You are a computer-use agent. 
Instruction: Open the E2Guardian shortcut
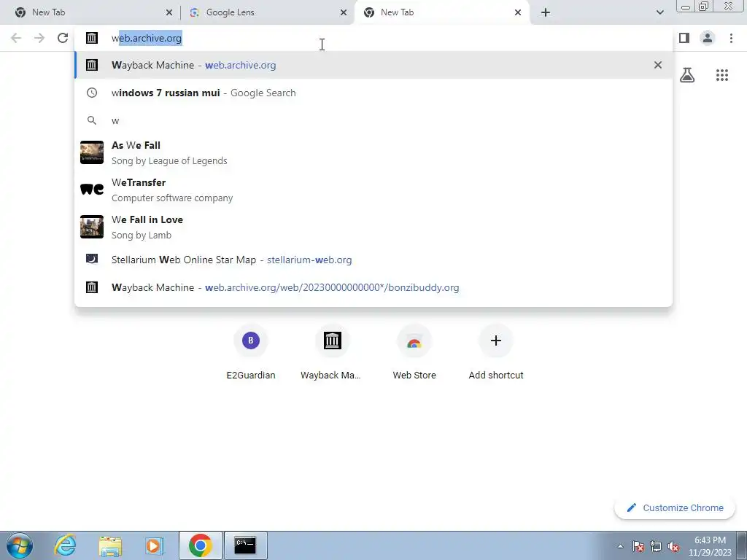251,352
